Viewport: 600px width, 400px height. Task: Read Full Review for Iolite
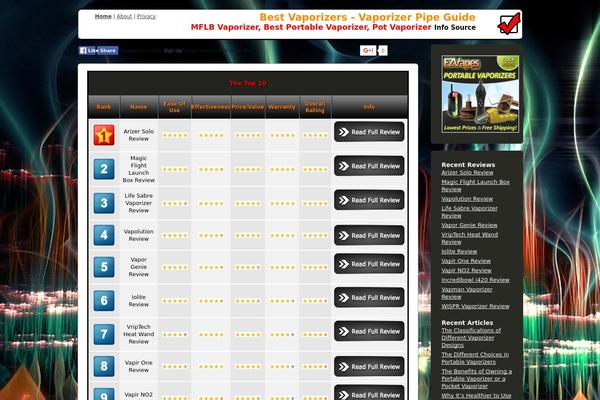(x=369, y=298)
